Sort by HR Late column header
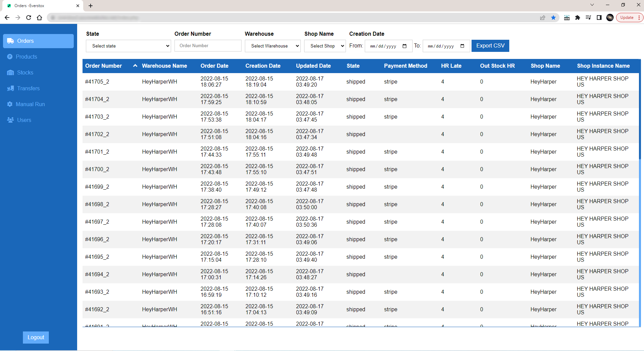Image resolution: width=644 pixels, height=351 pixels. point(451,66)
